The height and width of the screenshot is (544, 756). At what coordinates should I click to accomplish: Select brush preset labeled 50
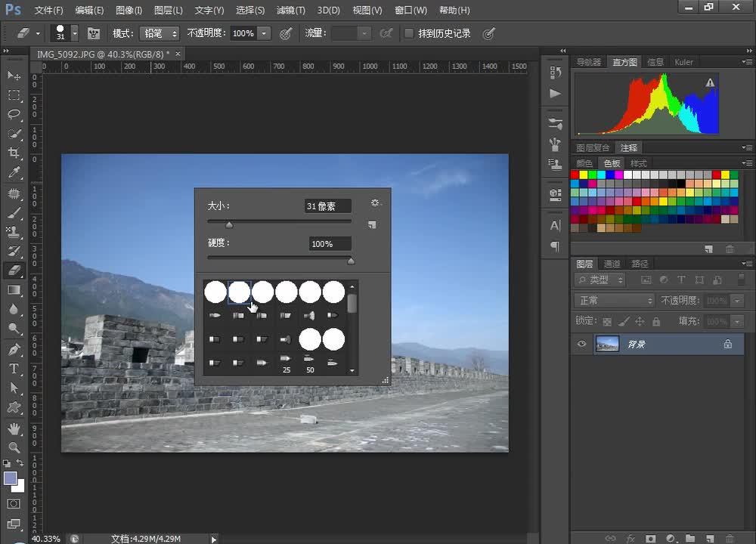pyautogui.click(x=309, y=363)
